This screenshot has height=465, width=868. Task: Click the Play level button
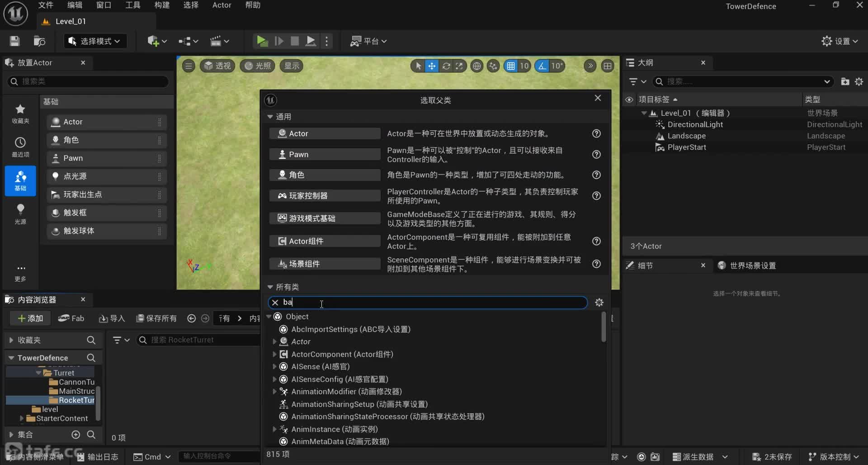point(262,41)
